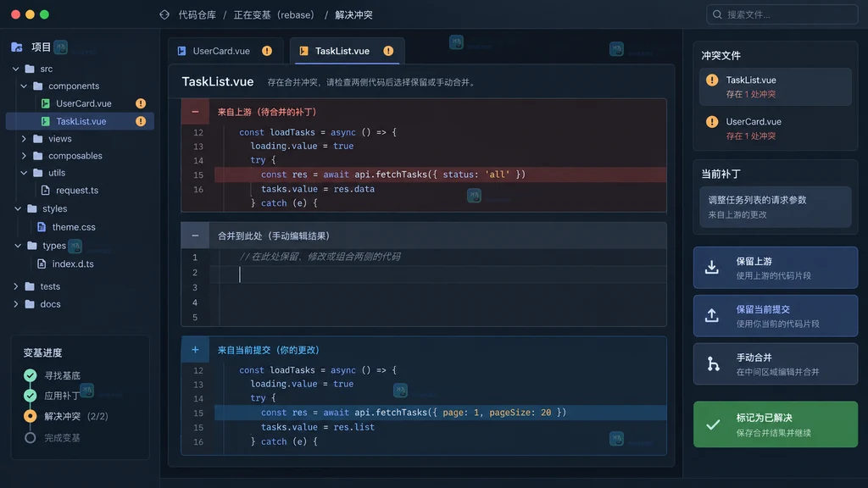Click the 寻找基底 completed step icon
This screenshot has height=488, width=868.
31,375
